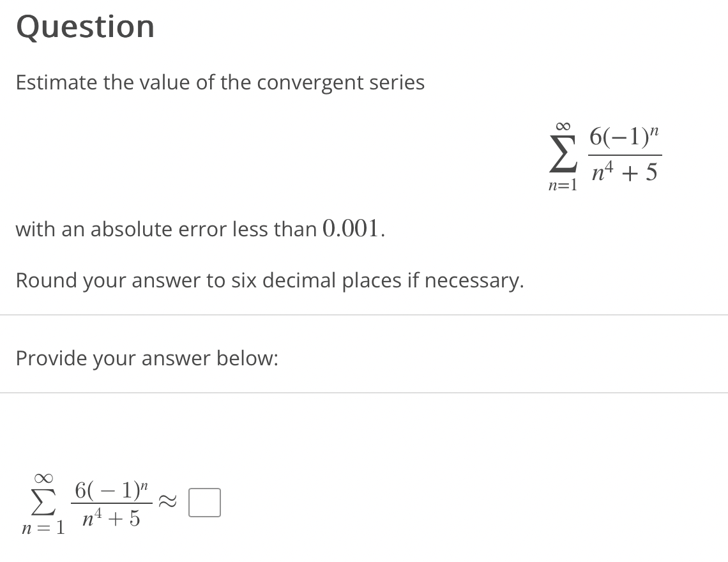Select the text 'Estimate the value of the convergent series'
This screenshot has height=562, width=728.
(x=220, y=82)
